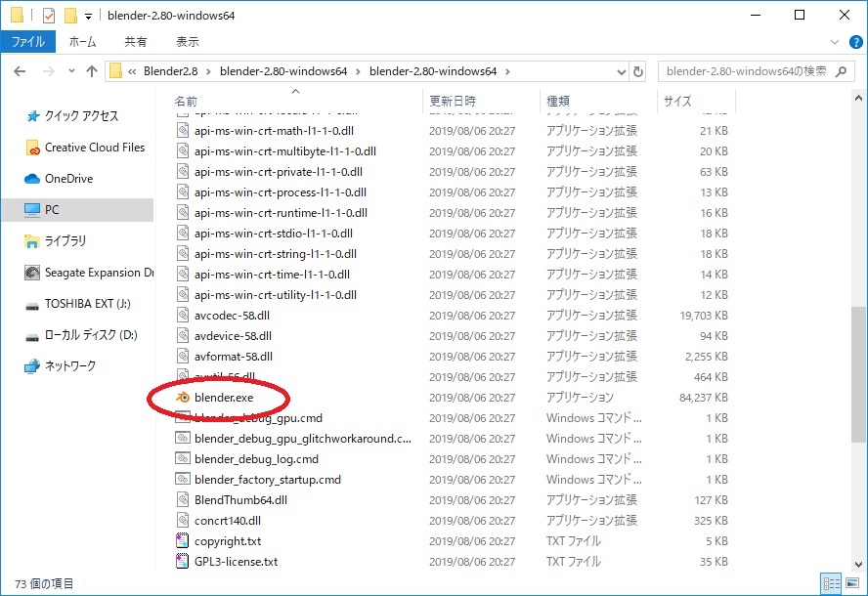Select file api-ms-win-crt-math-l1-1-0.dll

tap(274, 131)
